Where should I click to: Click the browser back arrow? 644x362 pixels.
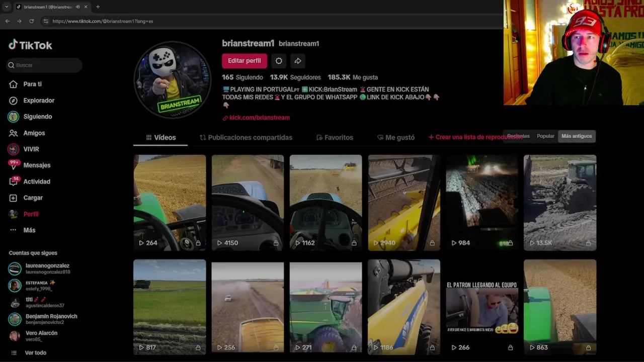point(7,21)
